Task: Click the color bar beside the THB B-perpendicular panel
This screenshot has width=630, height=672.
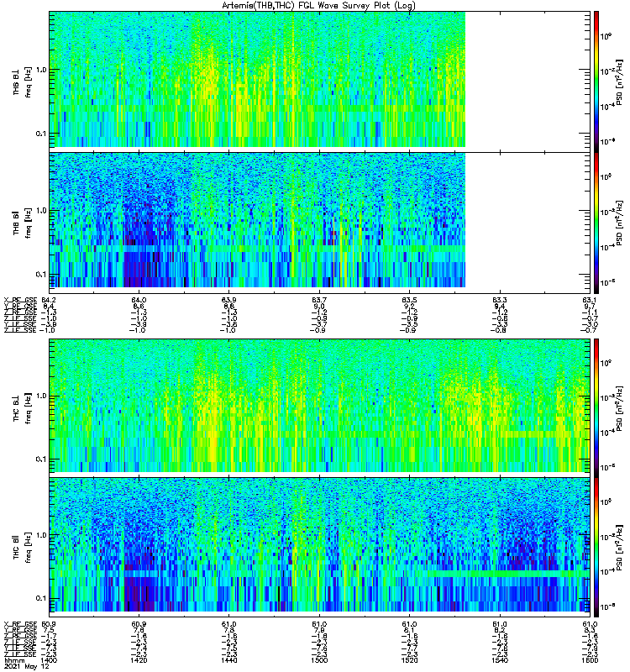Action: point(596,81)
